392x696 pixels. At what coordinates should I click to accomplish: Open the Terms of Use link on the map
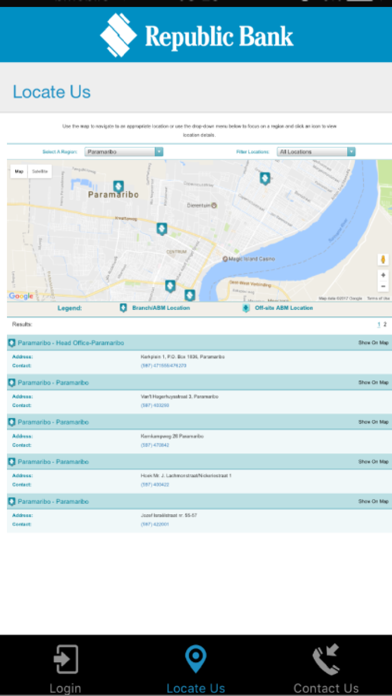coord(378,298)
